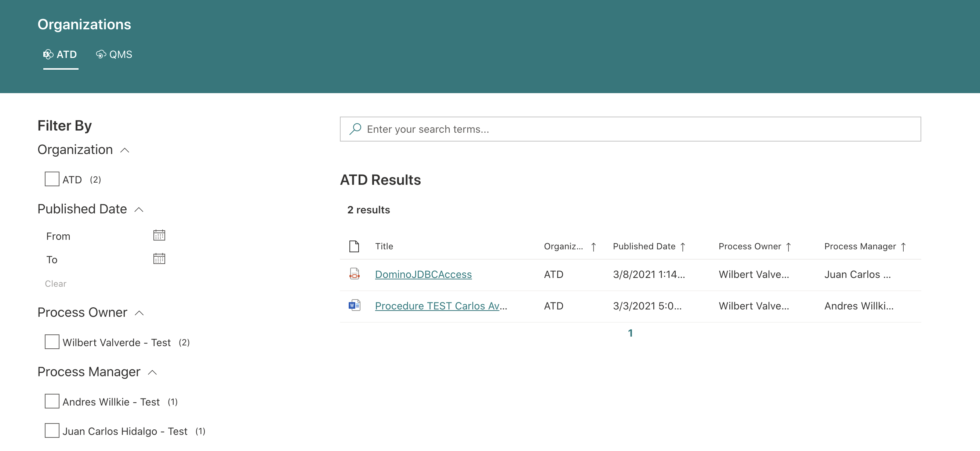Screen dimensions: 980x451
Task: Go to results page 1
Action: pyautogui.click(x=630, y=333)
